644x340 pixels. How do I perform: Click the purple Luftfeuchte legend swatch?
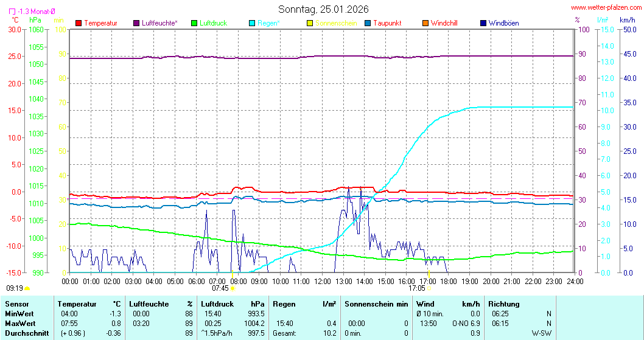click(136, 23)
